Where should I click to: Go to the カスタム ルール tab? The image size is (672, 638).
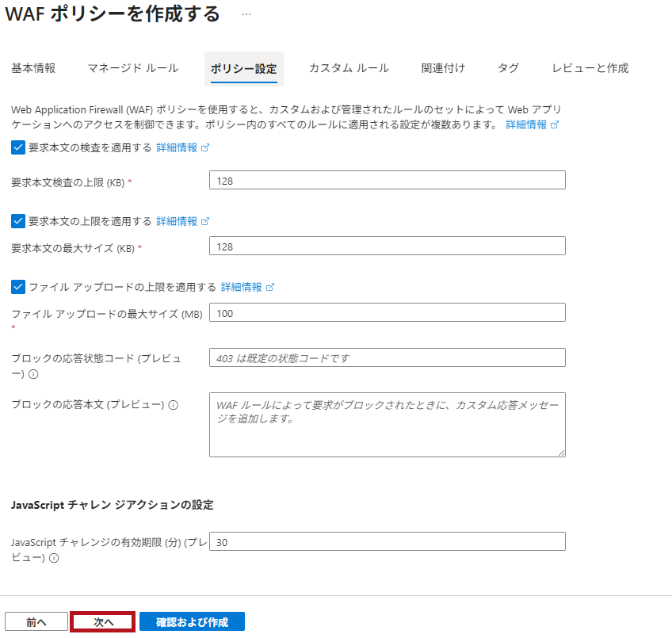coord(349,68)
